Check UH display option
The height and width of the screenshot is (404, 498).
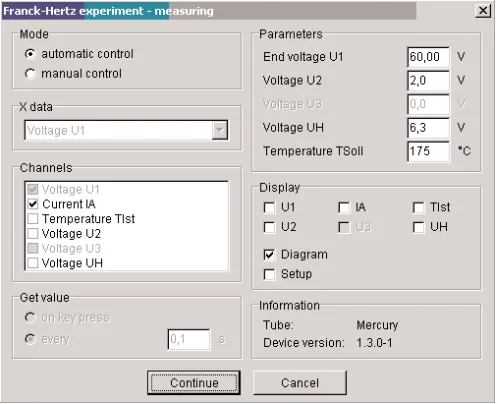point(418,227)
